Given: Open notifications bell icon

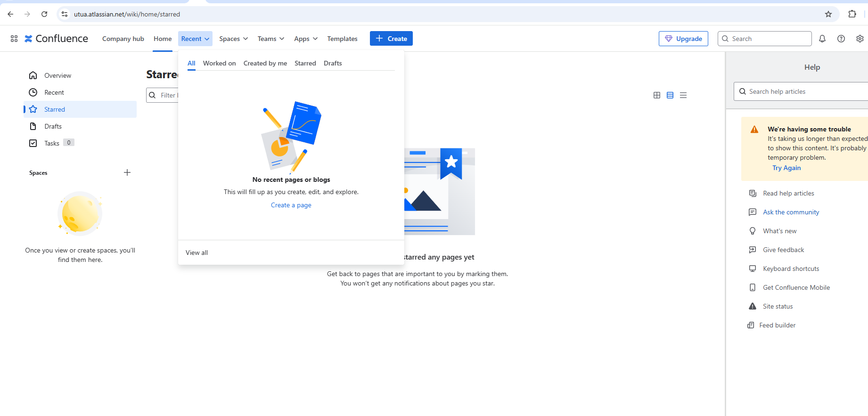Looking at the screenshot, I should point(822,39).
